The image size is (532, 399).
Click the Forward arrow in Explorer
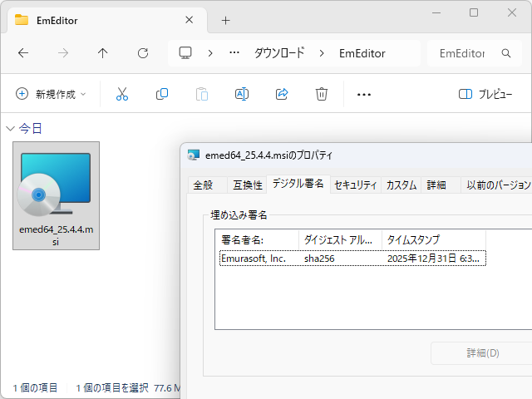pyautogui.click(x=63, y=53)
